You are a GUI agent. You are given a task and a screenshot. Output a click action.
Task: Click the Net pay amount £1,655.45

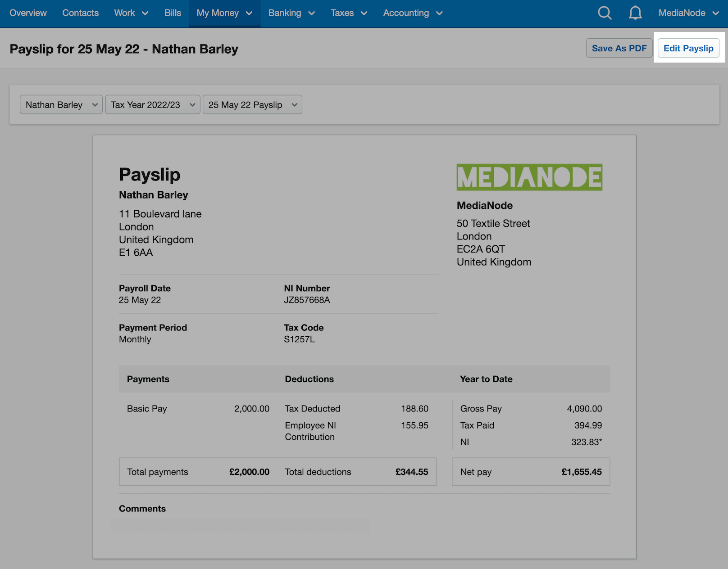click(x=582, y=472)
